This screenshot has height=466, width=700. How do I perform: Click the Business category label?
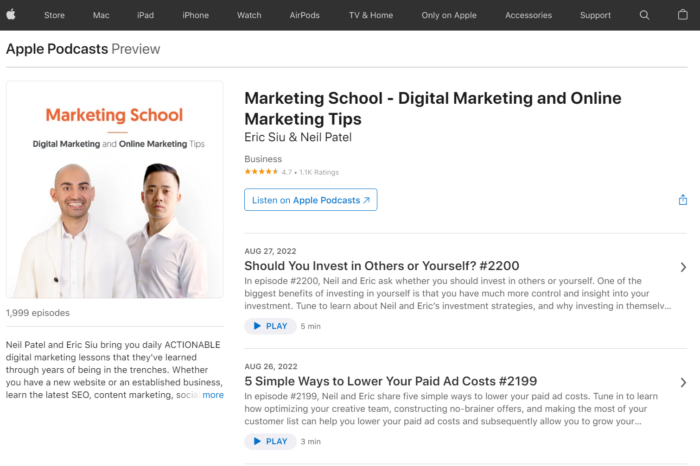[263, 159]
